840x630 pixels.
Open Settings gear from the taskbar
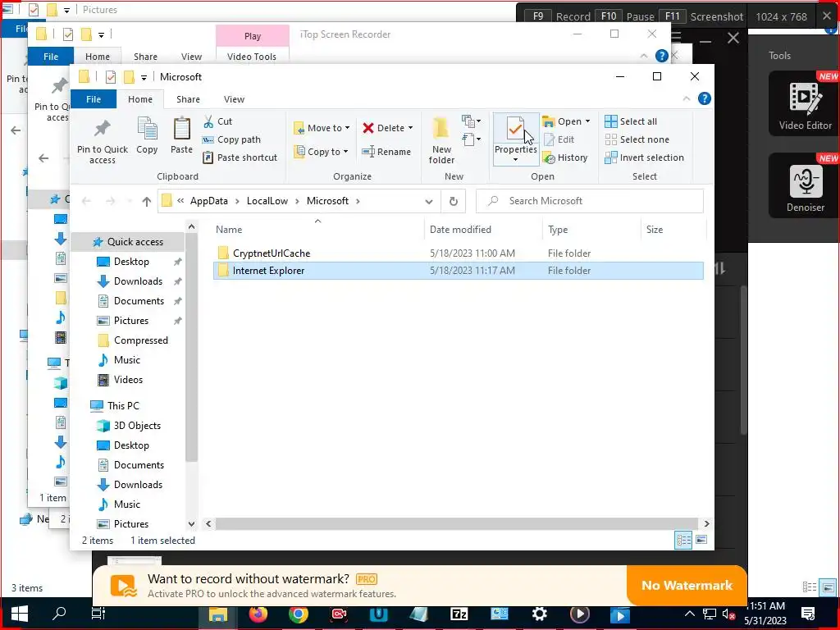[540, 614]
